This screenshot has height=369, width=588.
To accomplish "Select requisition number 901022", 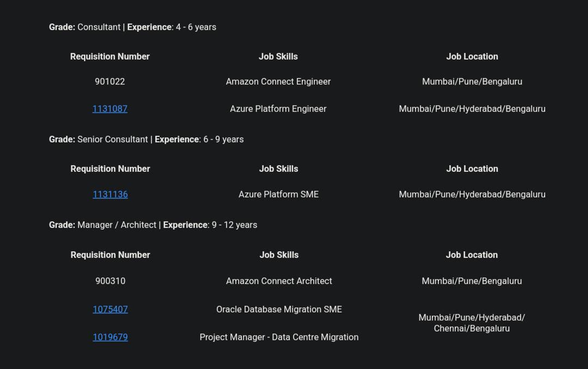I will 110,82.
